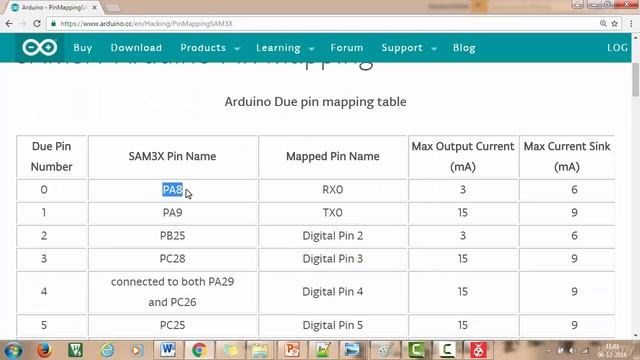Open Internet Explorer from the taskbar
The width and height of the screenshot is (640, 360).
107,350
